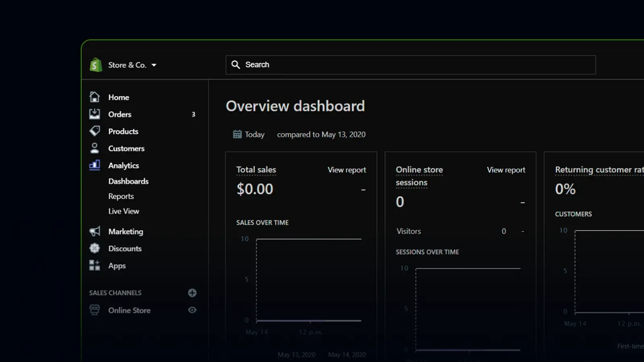Click the Orders badge showing 3

pos(194,114)
